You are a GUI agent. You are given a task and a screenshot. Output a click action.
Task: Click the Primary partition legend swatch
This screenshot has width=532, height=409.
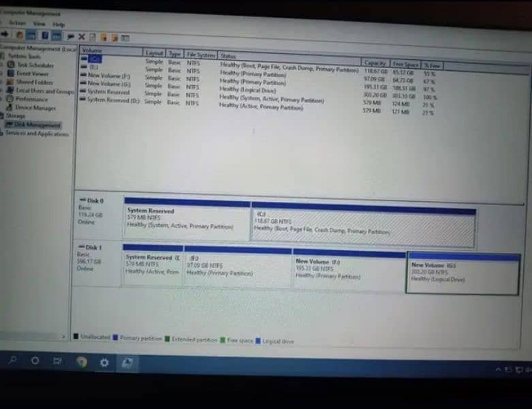[x=115, y=337]
